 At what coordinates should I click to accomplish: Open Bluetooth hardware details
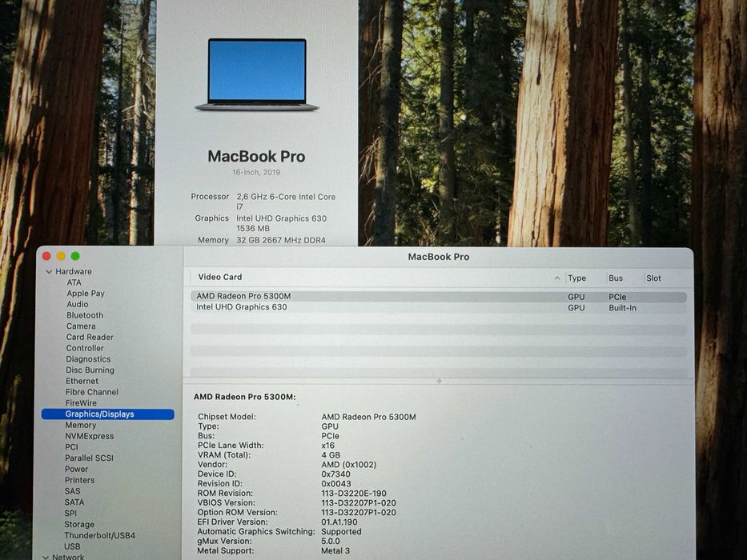pos(85,315)
